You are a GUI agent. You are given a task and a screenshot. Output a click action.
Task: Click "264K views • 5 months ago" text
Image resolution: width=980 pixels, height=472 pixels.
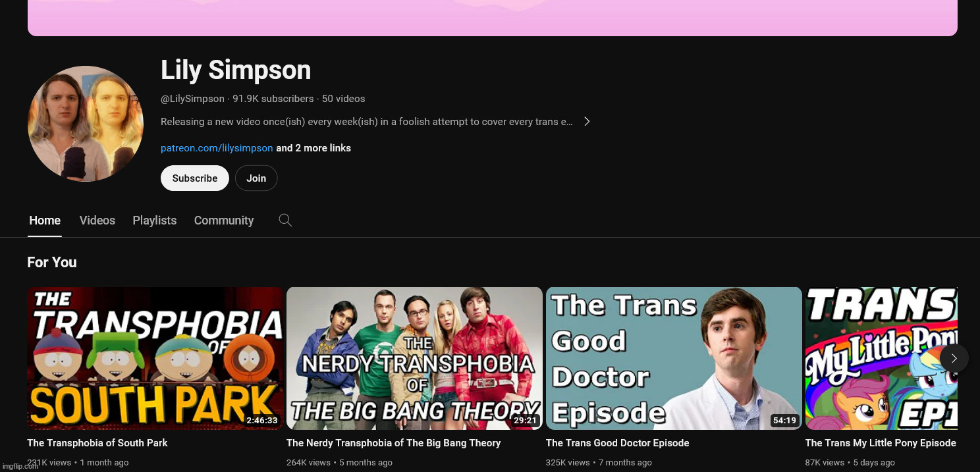339,463
